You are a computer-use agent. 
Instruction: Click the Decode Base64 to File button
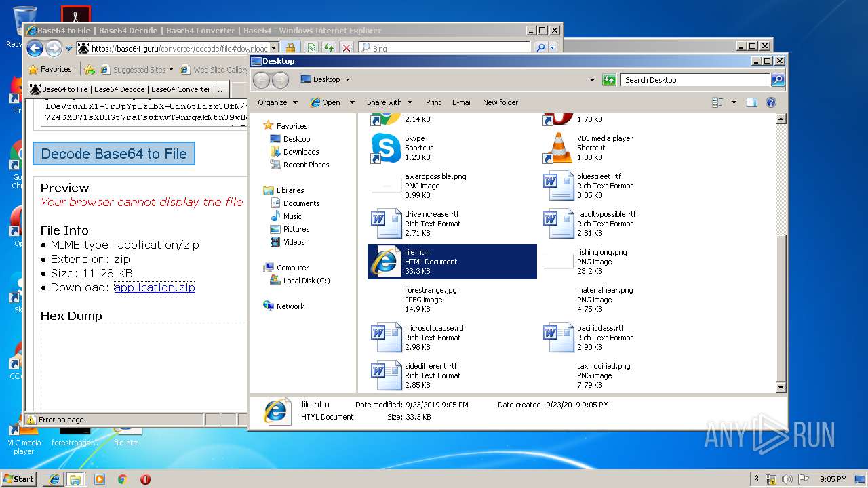pos(114,154)
